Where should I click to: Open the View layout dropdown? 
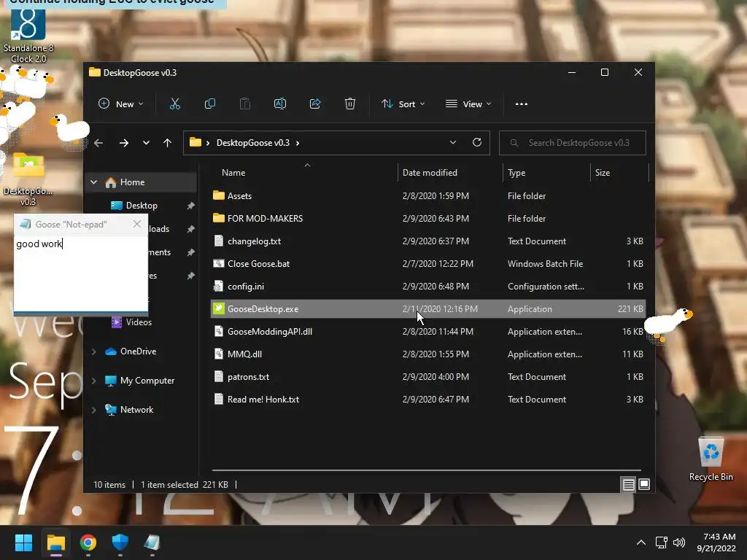point(468,104)
